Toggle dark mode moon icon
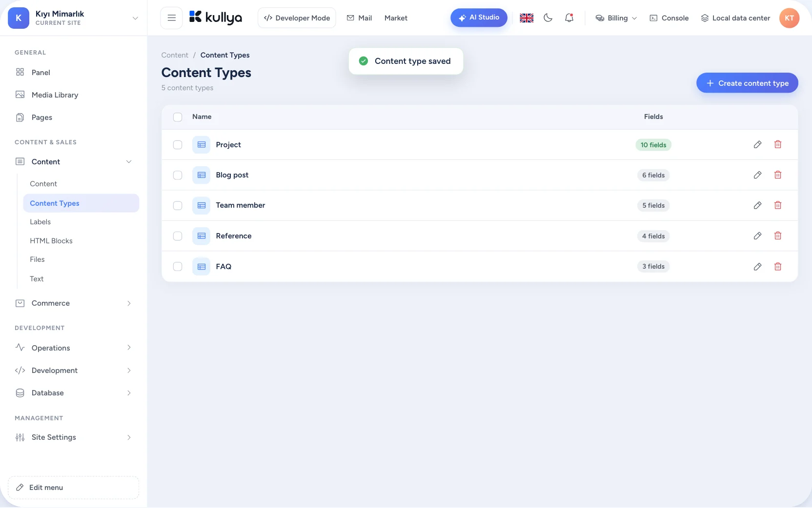The height and width of the screenshot is (508, 812). (548, 18)
